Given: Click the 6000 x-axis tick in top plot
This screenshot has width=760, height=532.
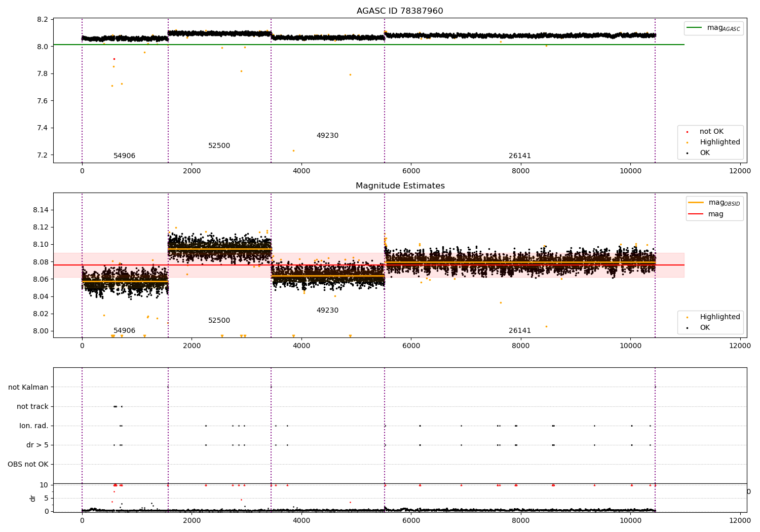Looking at the screenshot, I should [x=411, y=171].
